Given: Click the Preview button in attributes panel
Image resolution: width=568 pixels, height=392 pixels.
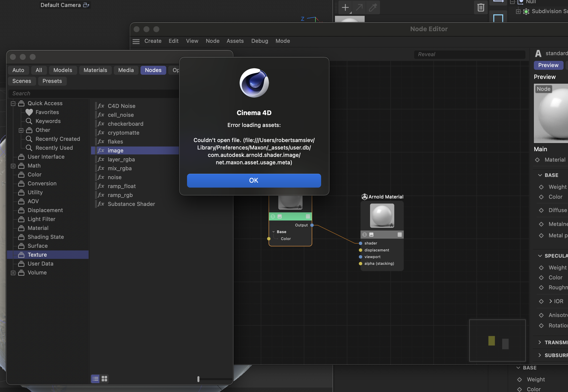Looking at the screenshot, I should [548, 65].
